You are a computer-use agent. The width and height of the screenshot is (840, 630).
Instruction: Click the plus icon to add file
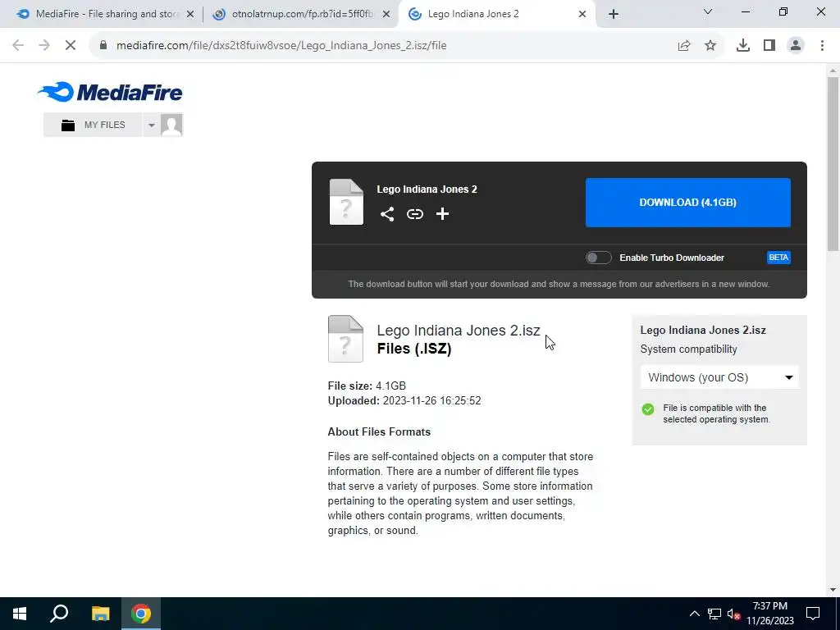coord(442,214)
